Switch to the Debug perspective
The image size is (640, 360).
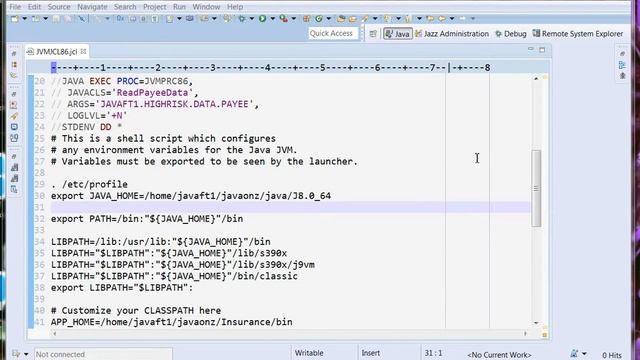[511, 34]
